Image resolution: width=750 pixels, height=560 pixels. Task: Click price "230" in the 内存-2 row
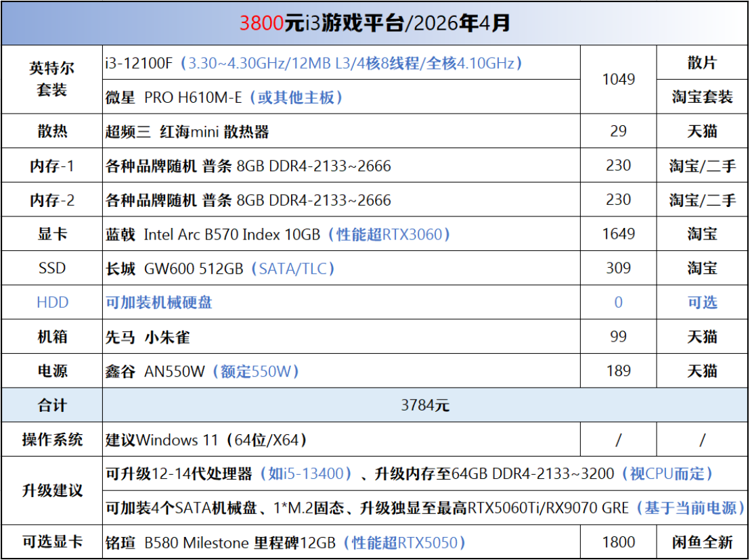619,200
